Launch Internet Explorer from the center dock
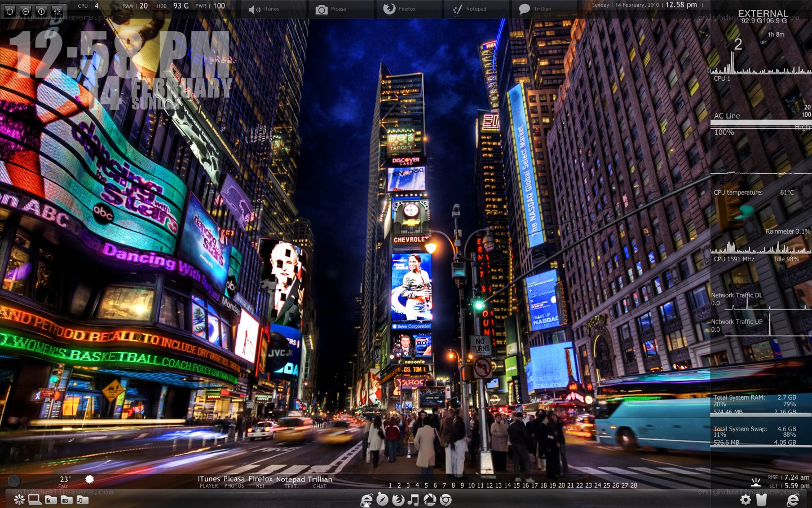 367,500
